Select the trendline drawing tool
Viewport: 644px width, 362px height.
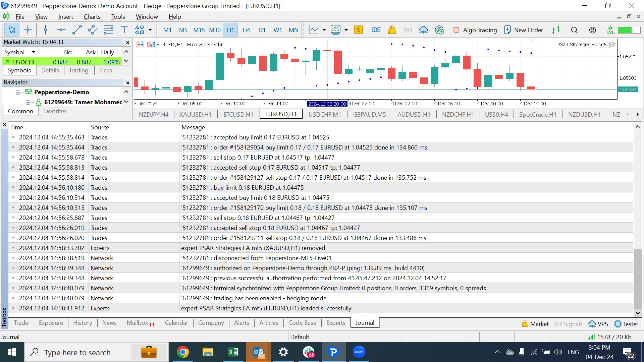coord(77,30)
